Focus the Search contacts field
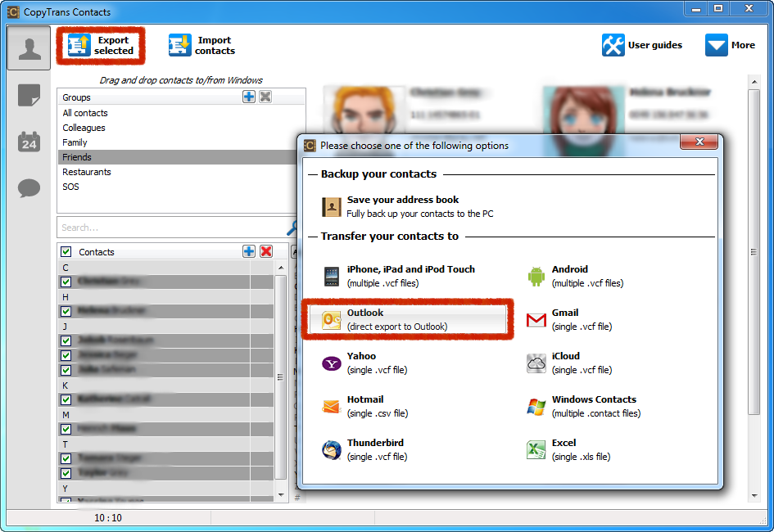This screenshot has width=774, height=532. 173,228
